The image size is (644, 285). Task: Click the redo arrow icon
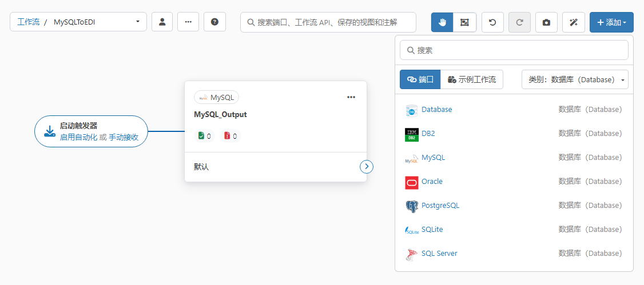coord(519,22)
